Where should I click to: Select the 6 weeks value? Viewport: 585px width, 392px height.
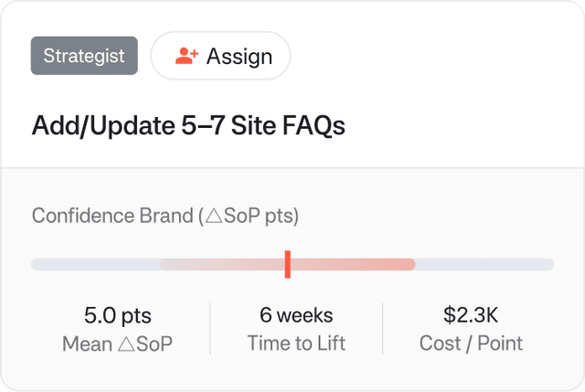pos(296,316)
